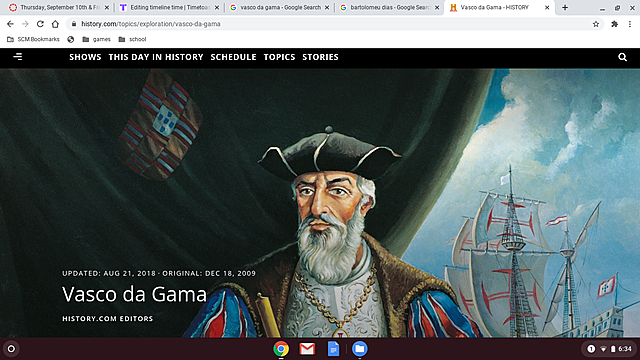Screen dimensions: 640x360
Task: Open the TOPICS menu item
Action: 279,57
